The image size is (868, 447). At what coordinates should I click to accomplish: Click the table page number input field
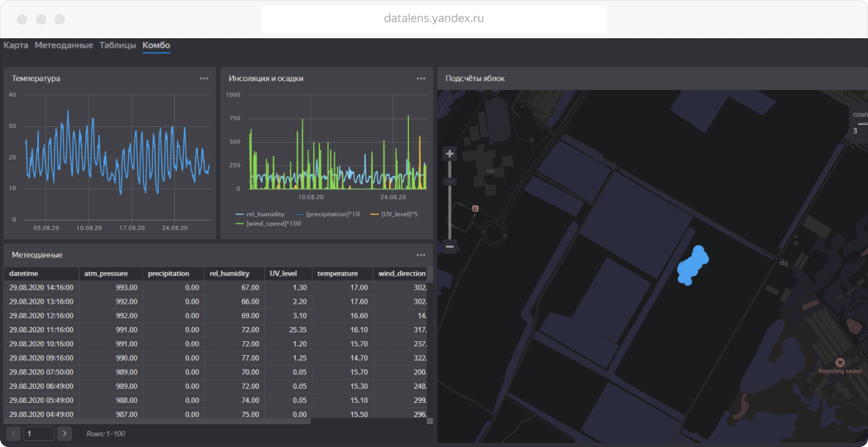click(x=39, y=434)
